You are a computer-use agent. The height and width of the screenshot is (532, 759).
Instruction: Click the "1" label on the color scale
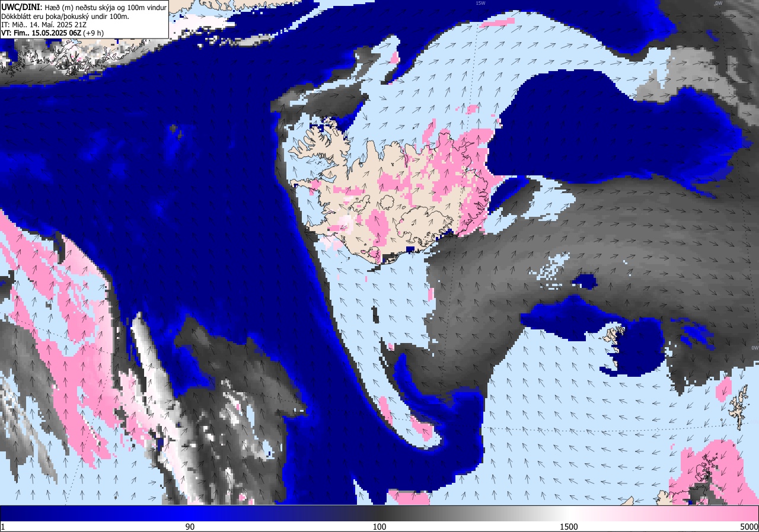[x=3, y=527]
